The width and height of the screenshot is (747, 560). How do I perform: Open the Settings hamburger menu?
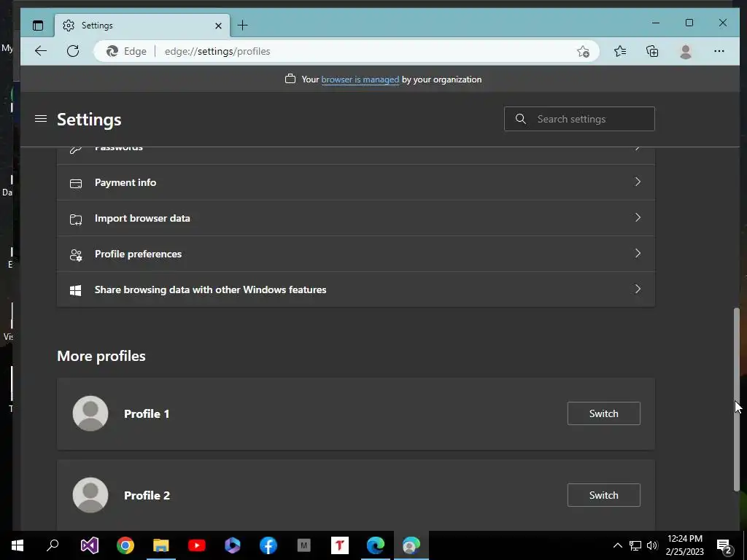coord(41,119)
